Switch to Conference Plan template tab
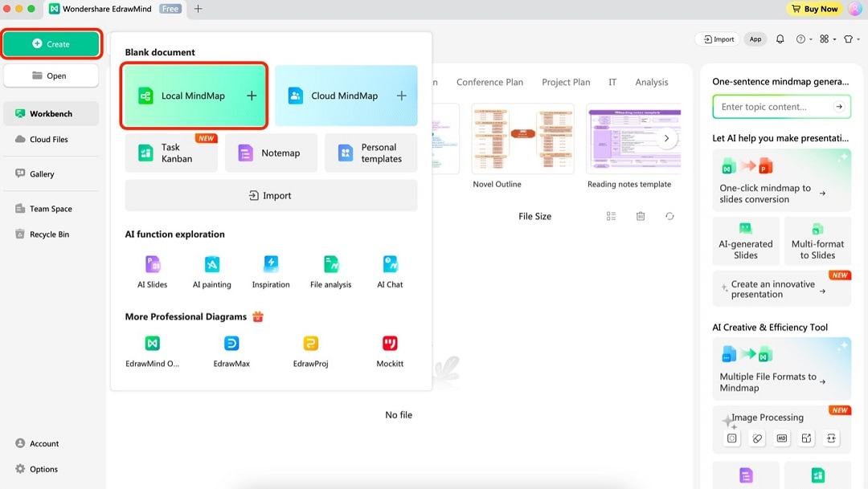Screen dimensions: 868x489 (x=489, y=82)
